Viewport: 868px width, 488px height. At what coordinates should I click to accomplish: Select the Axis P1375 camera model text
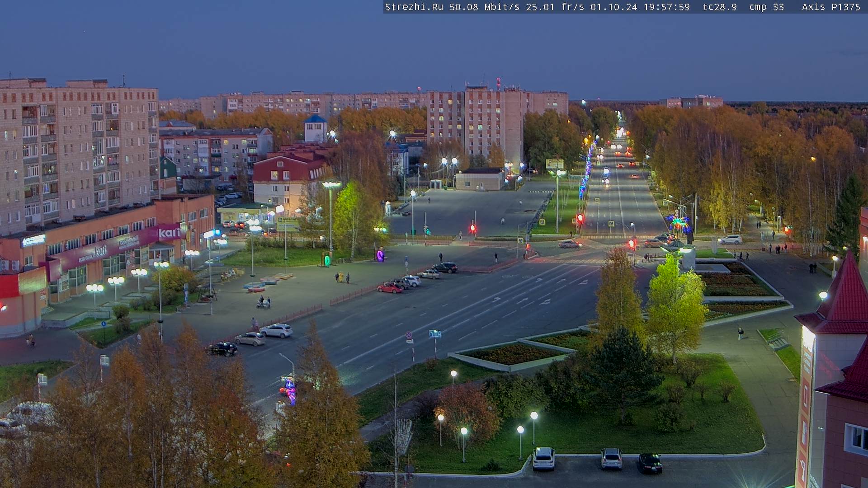pyautogui.click(x=831, y=7)
